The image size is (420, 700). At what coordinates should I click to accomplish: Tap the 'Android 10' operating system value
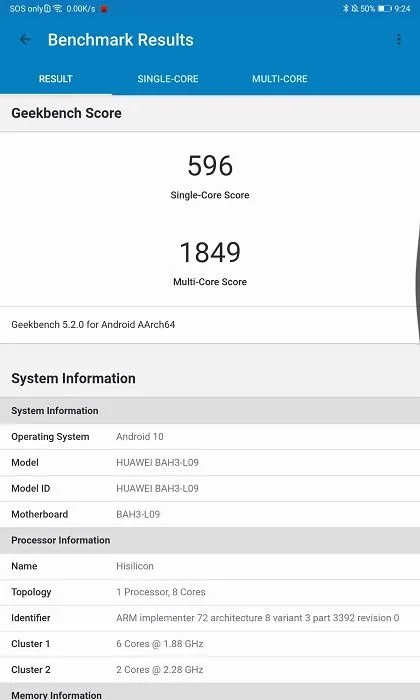pyautogui.click(x=140, y=437)
